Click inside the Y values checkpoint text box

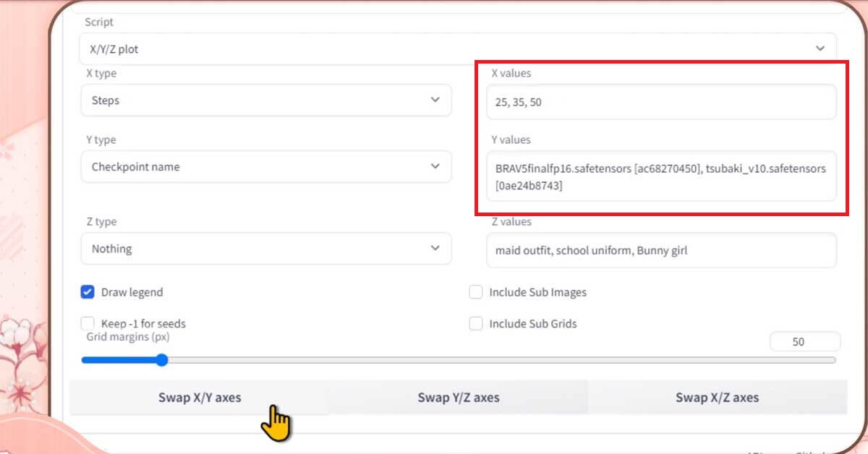(660, 176)
